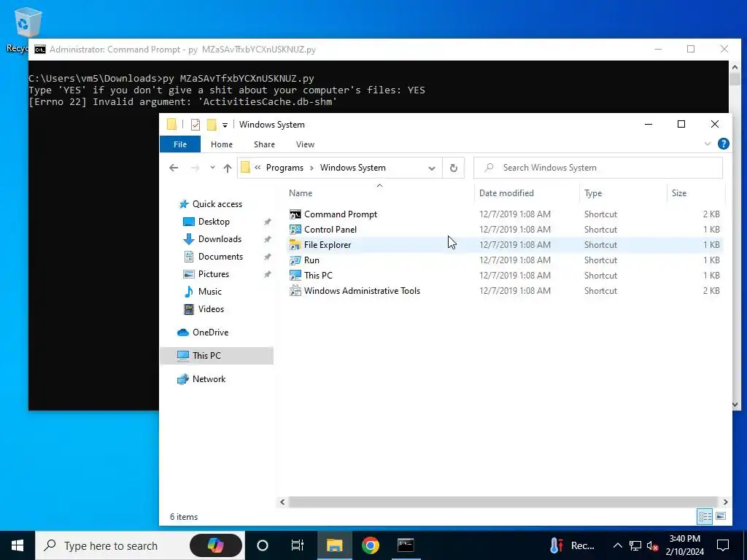Sort by Size column header
The width and height of the screenshot is (747, 560).
pos(679,192)
